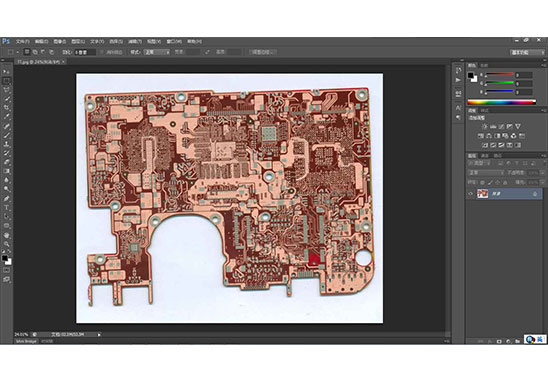The image size is (548, 382).
Task: Select the Path Selection tool
Action: pyautogui.click(x=7, y=216)
